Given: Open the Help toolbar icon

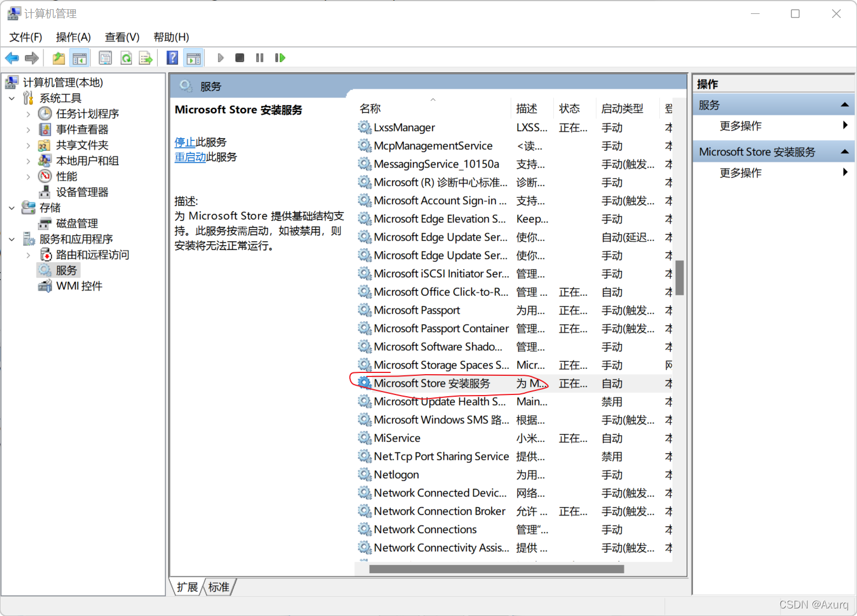Looking at the screenshot, I should 172,58.
